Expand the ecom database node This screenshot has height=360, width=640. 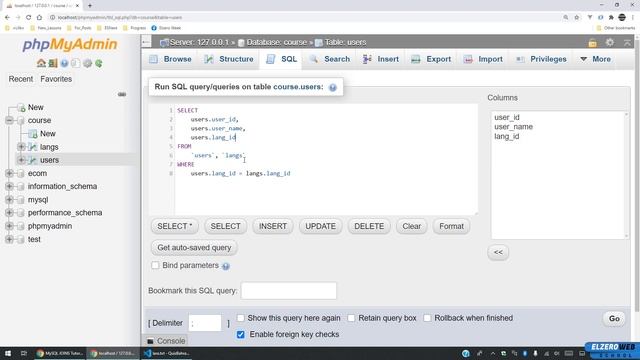tap(9, 173)
